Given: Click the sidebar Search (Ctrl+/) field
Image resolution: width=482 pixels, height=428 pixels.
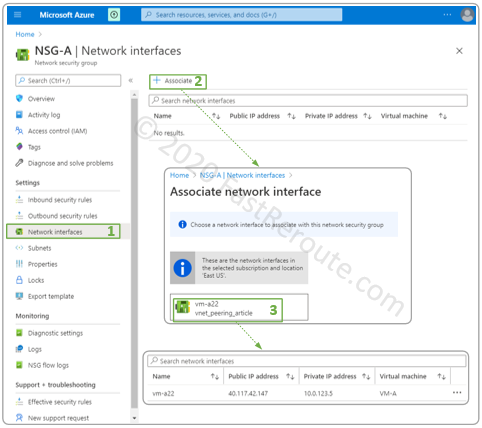Looking at the screenshot, I should [x=68, y=81].
